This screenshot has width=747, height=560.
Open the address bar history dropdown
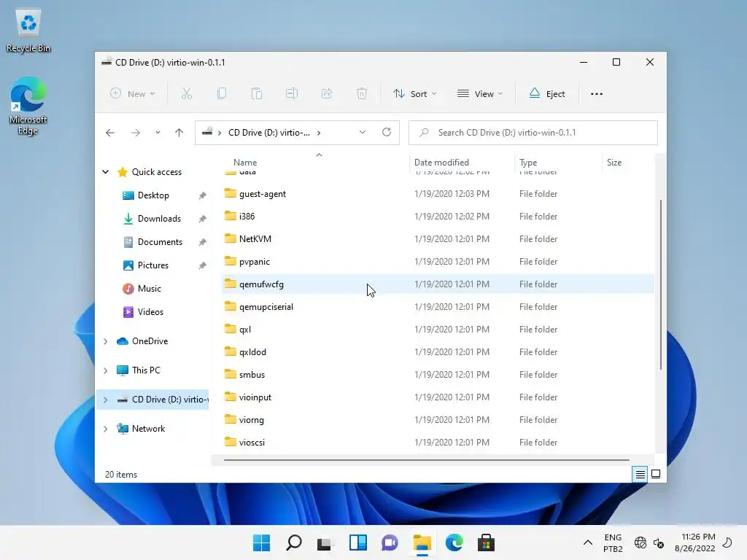point(363,132)
